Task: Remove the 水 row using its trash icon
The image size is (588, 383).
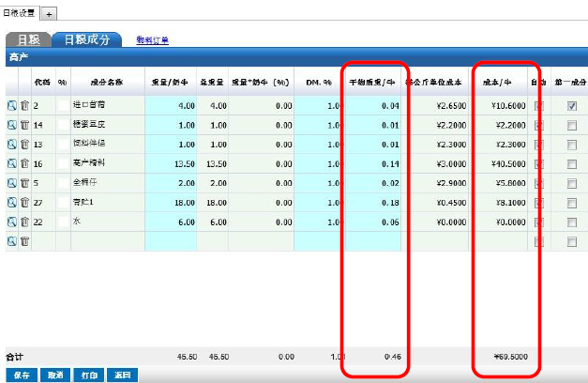Action: (25, 222)
